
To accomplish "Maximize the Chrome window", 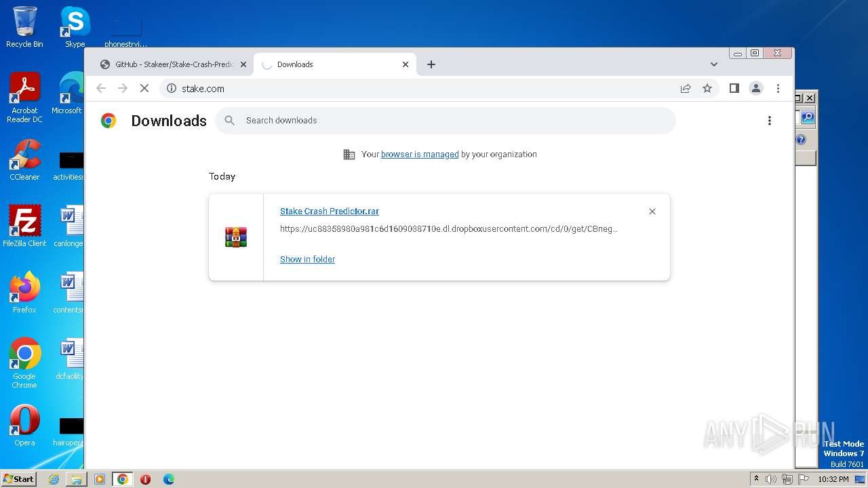I will [x=754, y=53].
